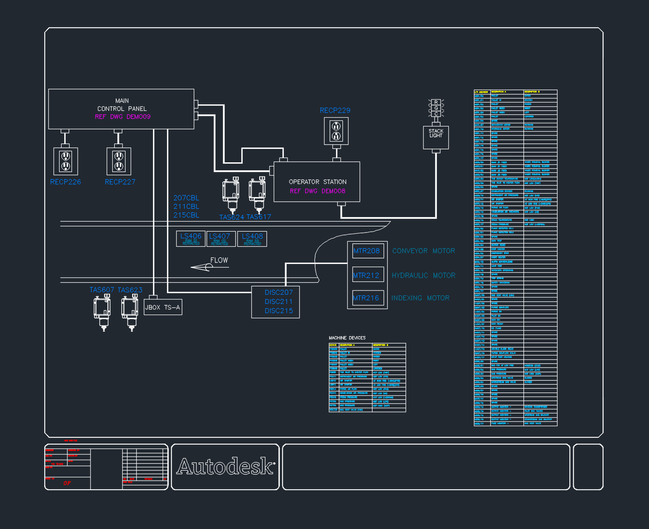This screenshot has height=529, width=649.
Task: Click the FLOW text label
Action: click(x=219, y=260)
